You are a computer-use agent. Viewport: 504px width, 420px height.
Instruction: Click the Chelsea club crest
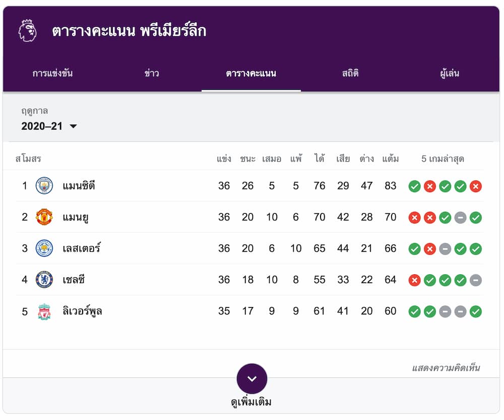(44, 279)
